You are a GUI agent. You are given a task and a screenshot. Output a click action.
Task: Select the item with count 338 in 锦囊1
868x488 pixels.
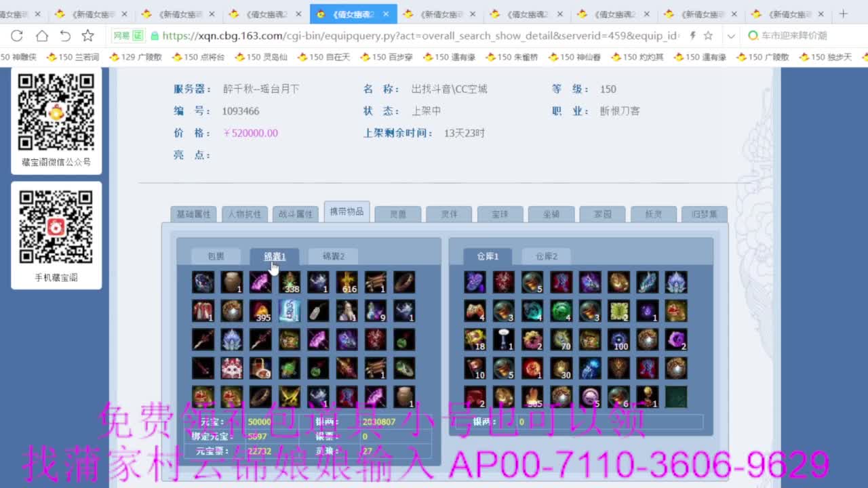point(290,282)
